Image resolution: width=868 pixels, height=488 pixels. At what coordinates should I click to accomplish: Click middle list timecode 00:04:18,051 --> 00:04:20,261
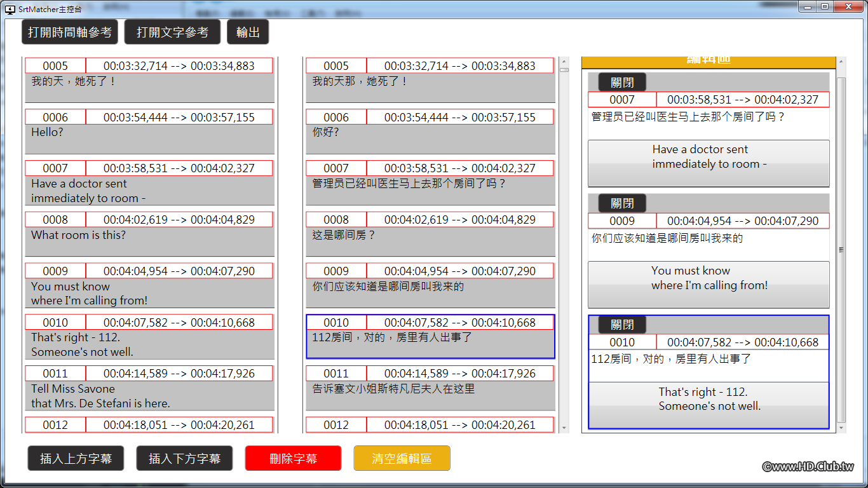pos(460,424)
